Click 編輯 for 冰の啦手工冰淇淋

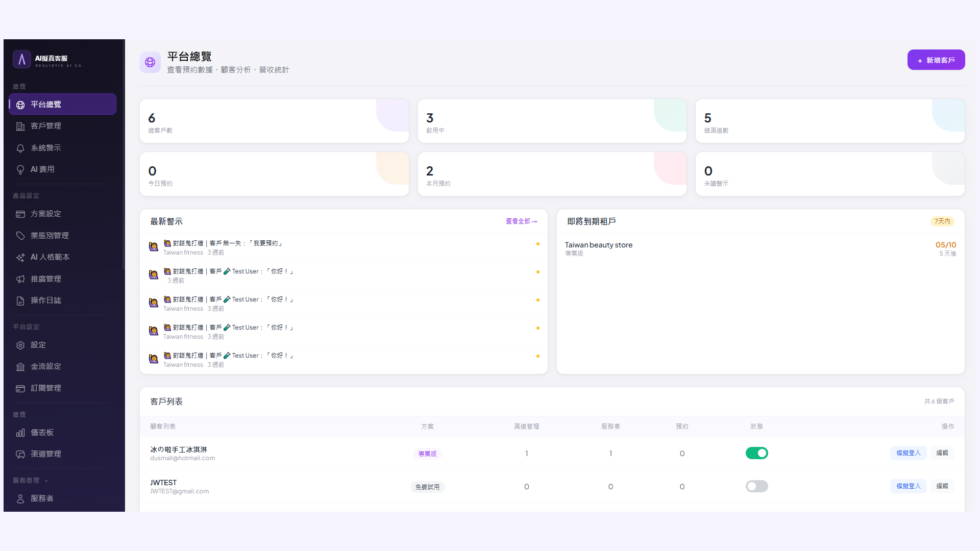(942, 453)
